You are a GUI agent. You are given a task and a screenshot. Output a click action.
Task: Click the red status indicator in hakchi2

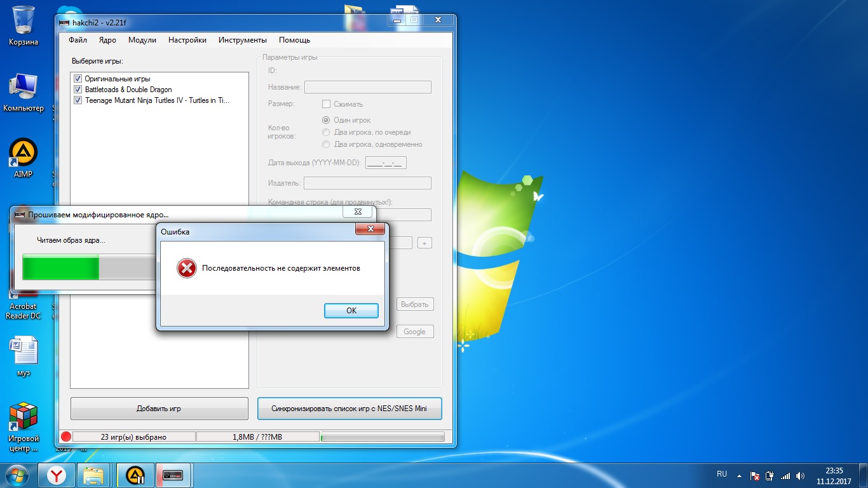tap(66, 437)
